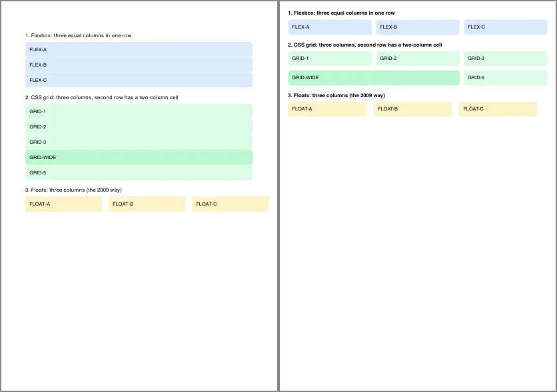Select the GRID-3 cell in the left page
Screen dimensions: 557x392
point(139,142)
